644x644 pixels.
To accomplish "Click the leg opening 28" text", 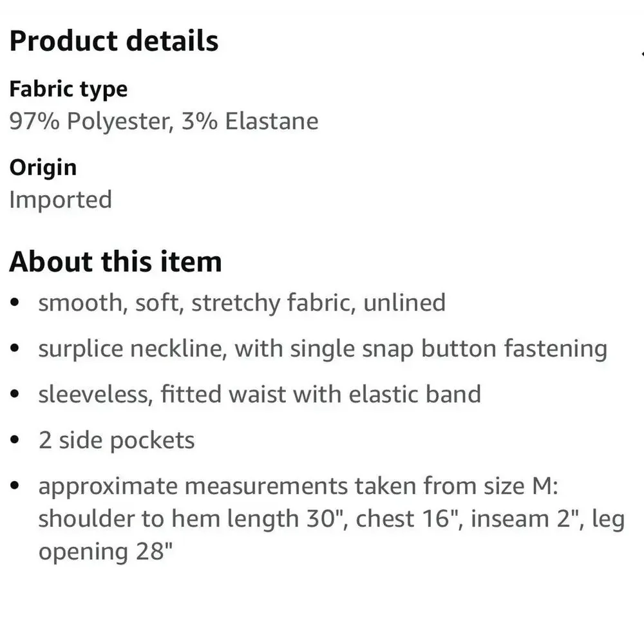I will click(x=106, y=552).
